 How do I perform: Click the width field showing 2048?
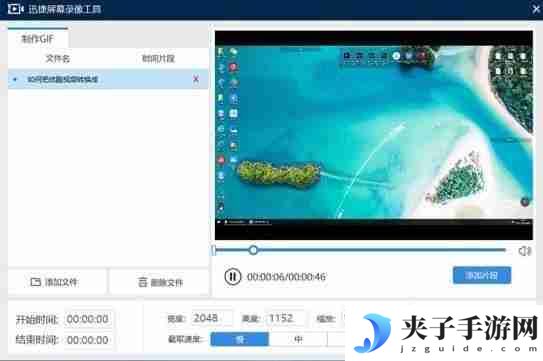tap(212, 318)
